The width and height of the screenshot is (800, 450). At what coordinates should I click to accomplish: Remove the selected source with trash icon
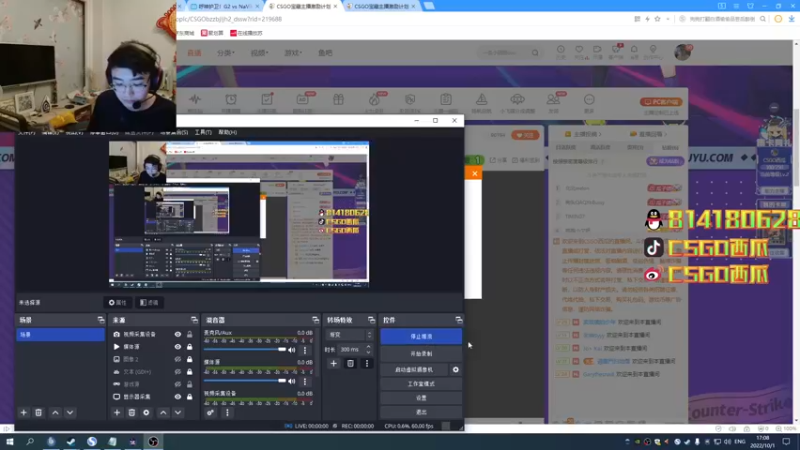tap(132, 412)
